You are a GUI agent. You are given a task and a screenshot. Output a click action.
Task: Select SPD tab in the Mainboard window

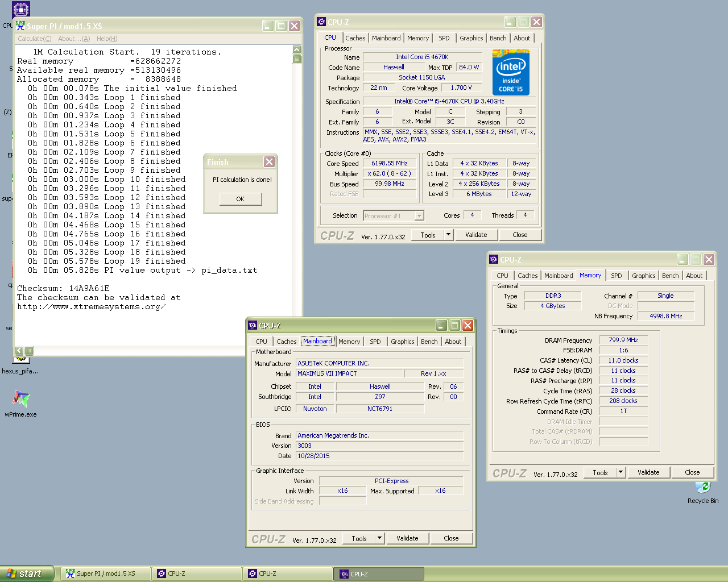click(x=375, y=342)
